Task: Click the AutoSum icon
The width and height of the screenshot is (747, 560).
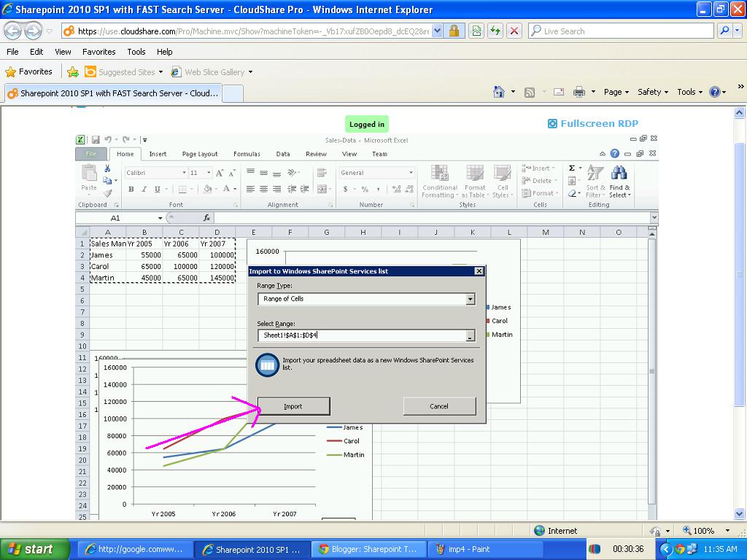Action: click(x=573, y=168)
